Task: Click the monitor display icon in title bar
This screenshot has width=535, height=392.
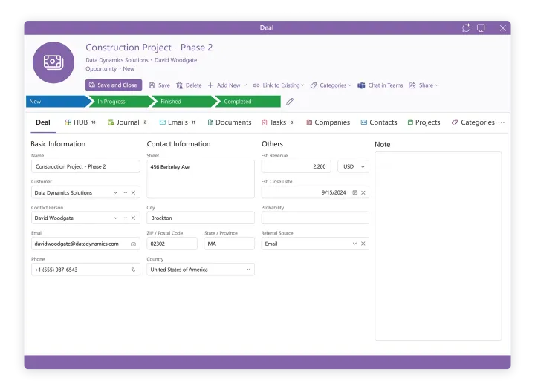Action: (481, 28)
